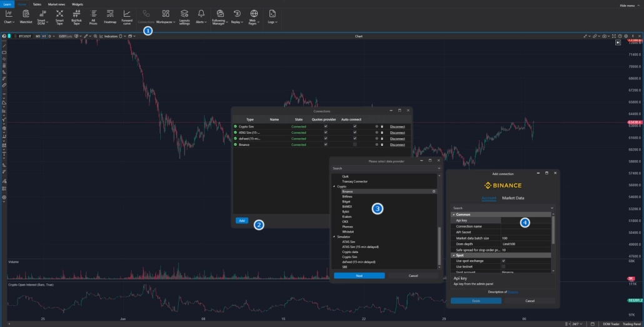Click the calendar icon in bottom bar
644x327 pixels.
point(592,324)
